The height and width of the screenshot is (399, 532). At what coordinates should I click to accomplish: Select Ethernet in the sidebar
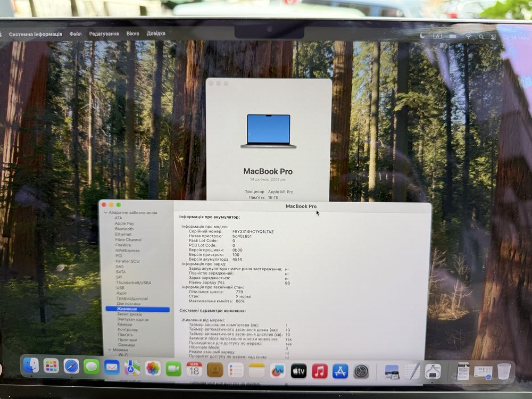tap(123, 234)
